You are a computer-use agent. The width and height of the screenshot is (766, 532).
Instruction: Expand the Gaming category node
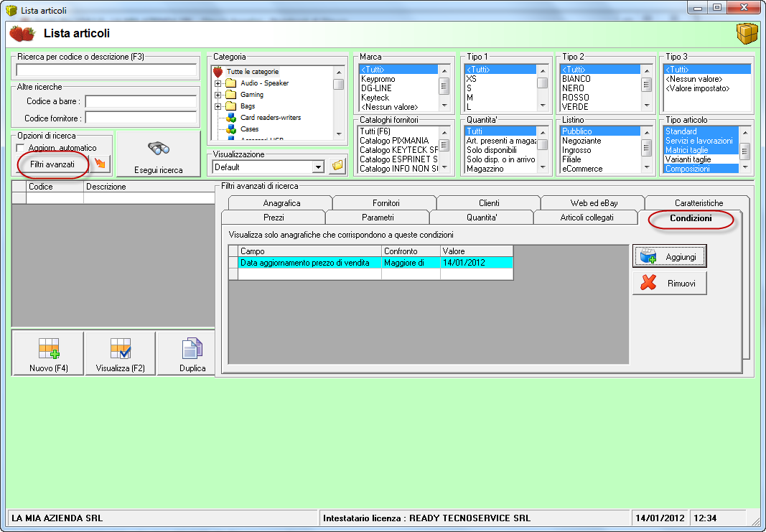click(x=218, y=95)
